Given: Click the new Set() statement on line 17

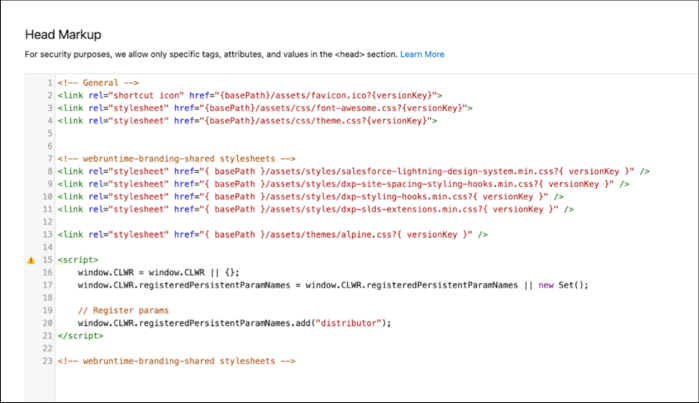Looking at the screenshot, I should (333, 285).
